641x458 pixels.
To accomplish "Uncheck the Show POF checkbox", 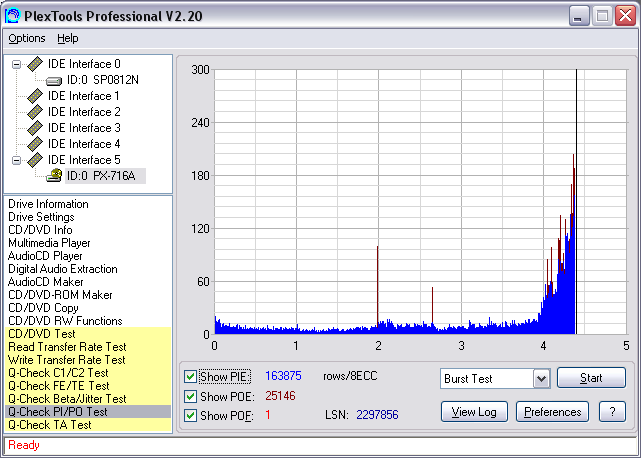I will pos(191,415).
